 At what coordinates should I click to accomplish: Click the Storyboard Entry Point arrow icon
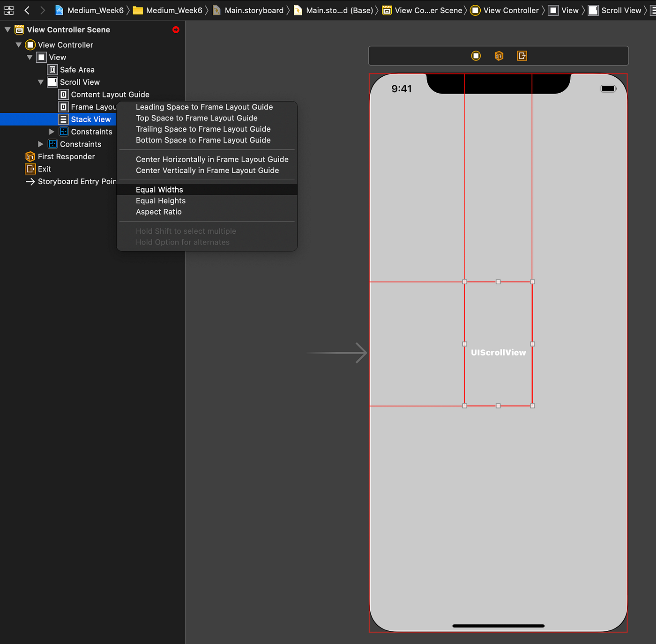point(30,181)
